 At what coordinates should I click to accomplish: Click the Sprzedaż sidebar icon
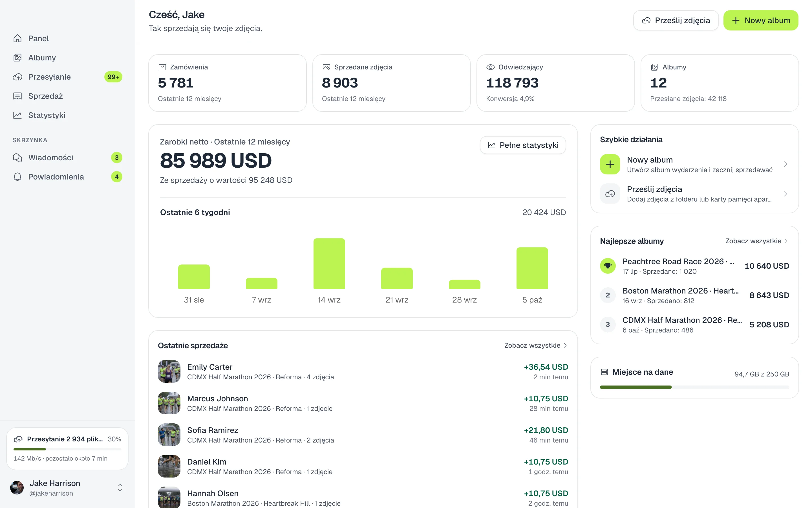click(17, 96)
